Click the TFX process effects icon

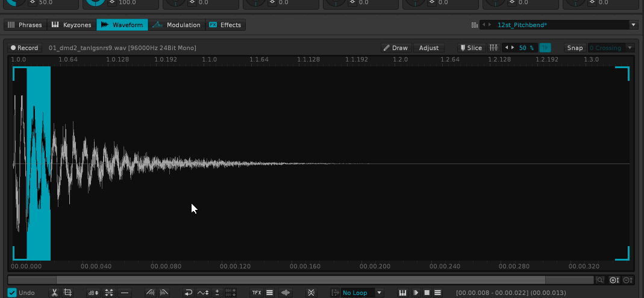[x=257, y=293]
